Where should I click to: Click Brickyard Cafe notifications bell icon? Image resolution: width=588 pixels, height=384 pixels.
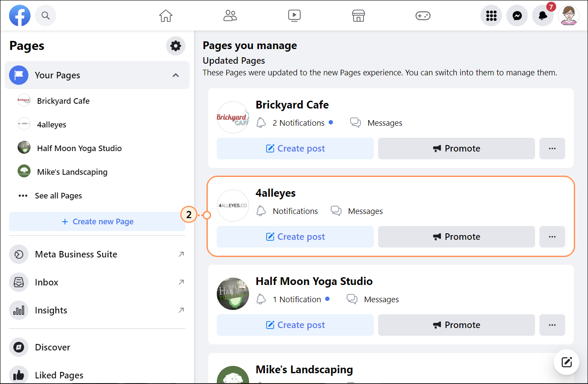261,123
